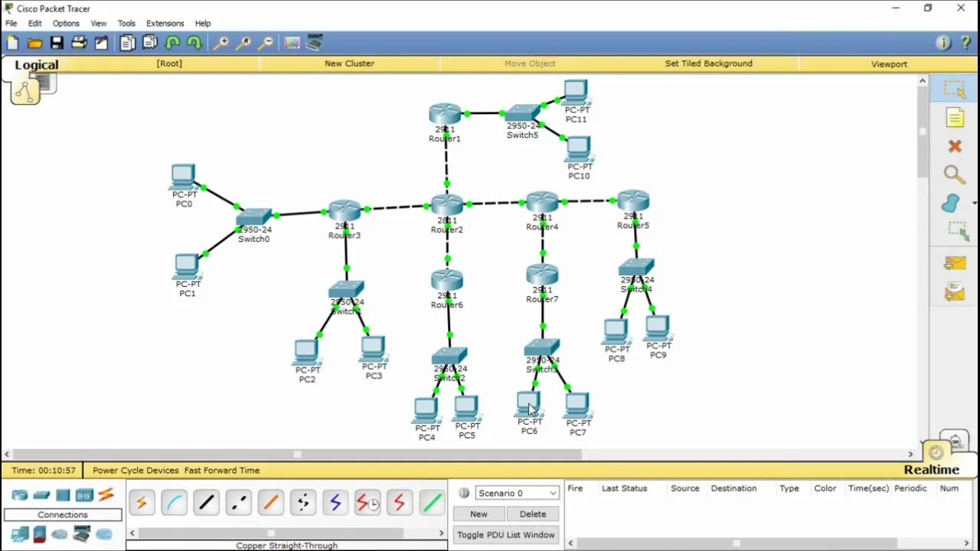980x551 pixels.
Task: Expand the Draw Polygon tool arrow
Action: coord(973,204)
